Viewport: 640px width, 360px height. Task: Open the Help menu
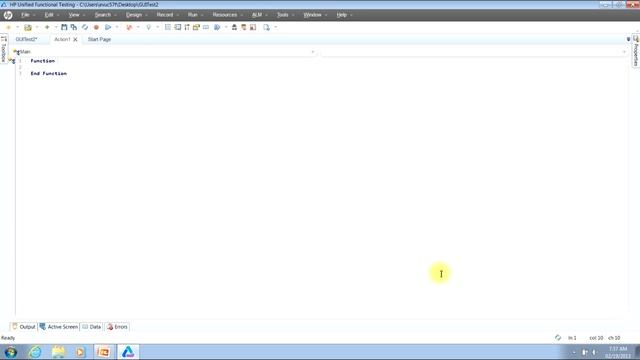pyautogui.click(x=342, y=15)
